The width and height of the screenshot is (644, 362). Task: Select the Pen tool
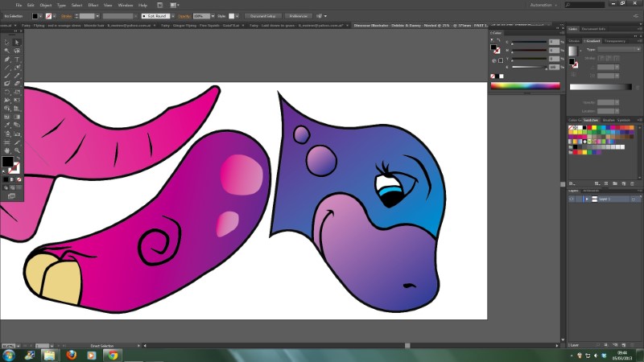[x=7, y=59]
